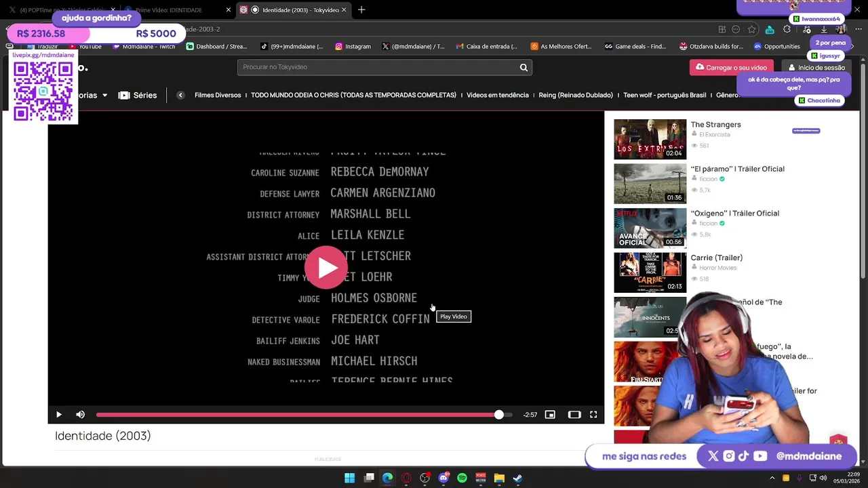868x488 pixels.
Task: Open '(@mdmdaiane) / T...' X bookmark
Action: (x=413, y=47)
